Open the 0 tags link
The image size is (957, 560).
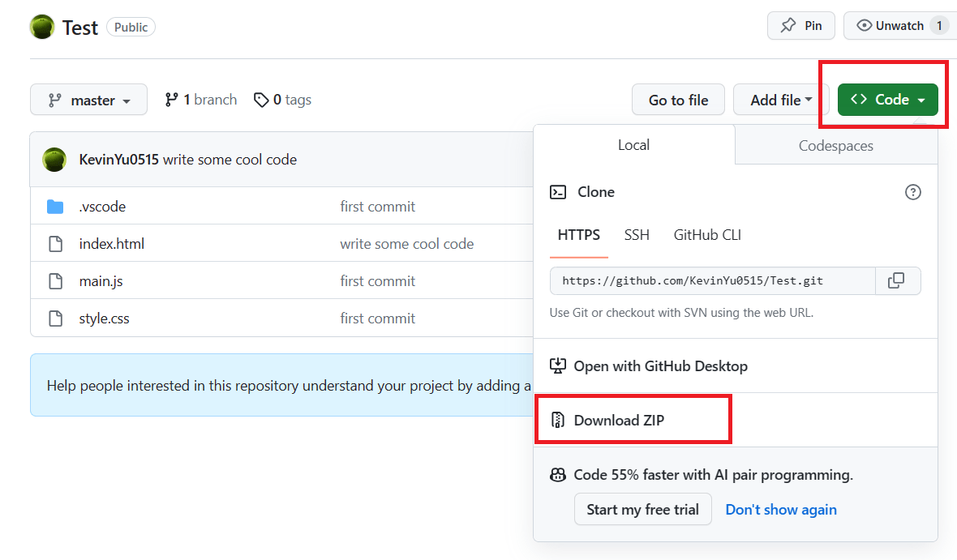click(282, 100)
